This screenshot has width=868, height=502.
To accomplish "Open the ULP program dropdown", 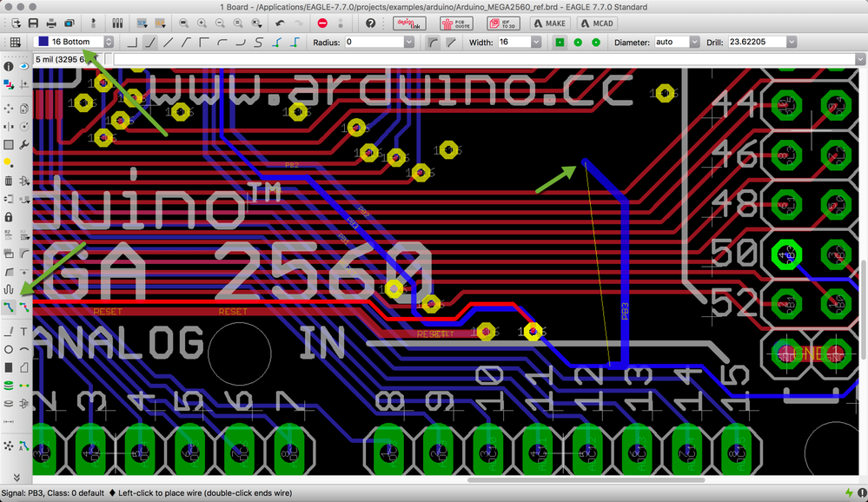I will pyautogui.click(x=160, y=23).
